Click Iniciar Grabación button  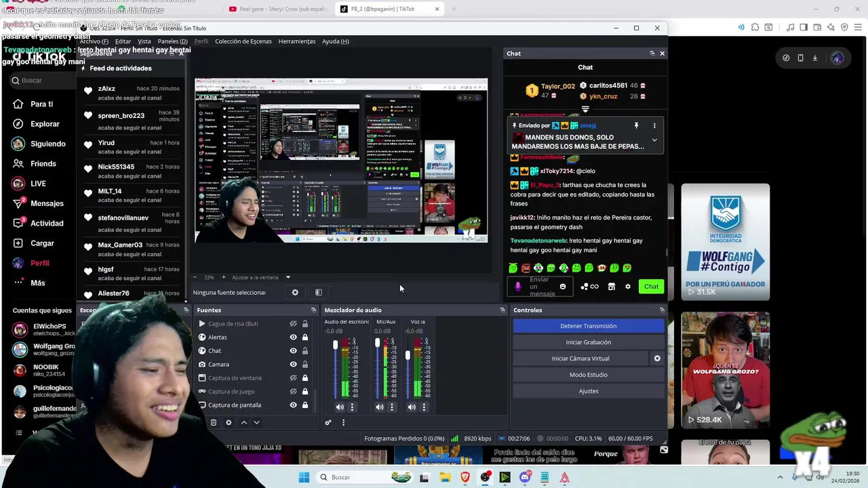point(588,342)
